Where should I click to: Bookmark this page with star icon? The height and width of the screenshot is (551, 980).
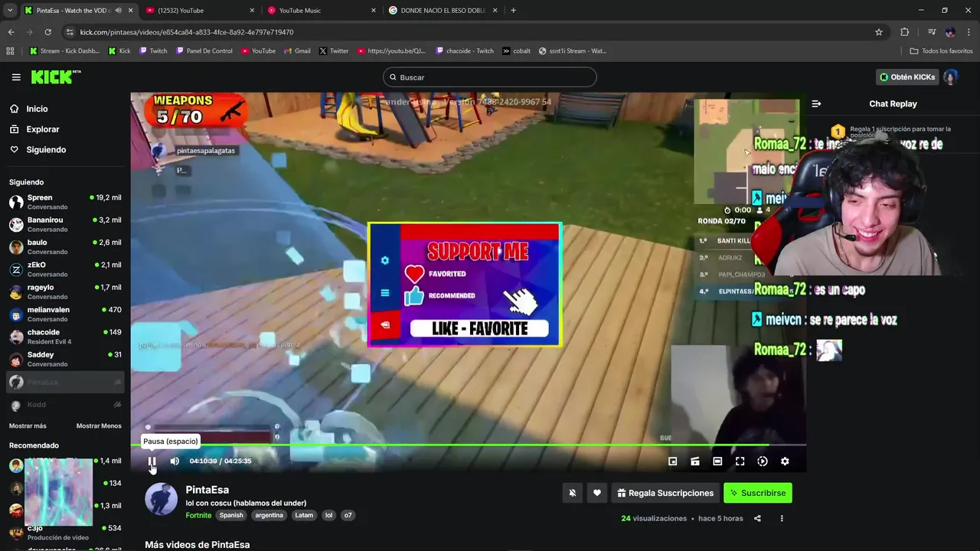[x=879, y=32]
